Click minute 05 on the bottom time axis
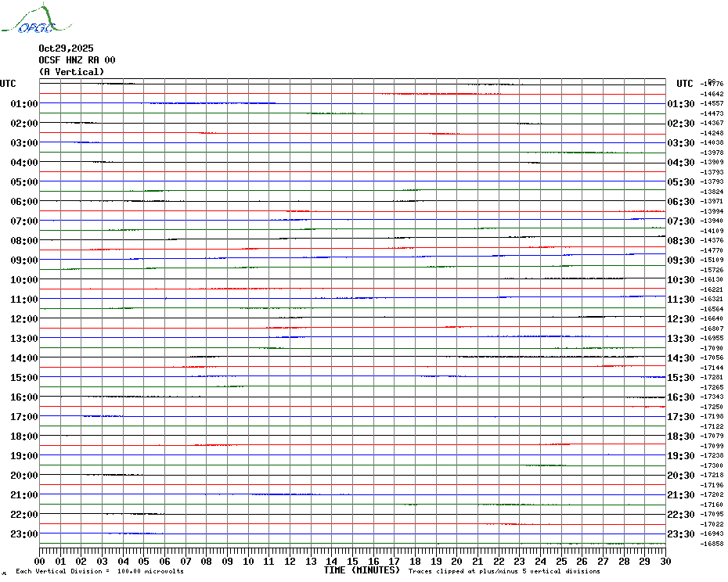Screen dimensions: 728x582 tap(143, 561)
